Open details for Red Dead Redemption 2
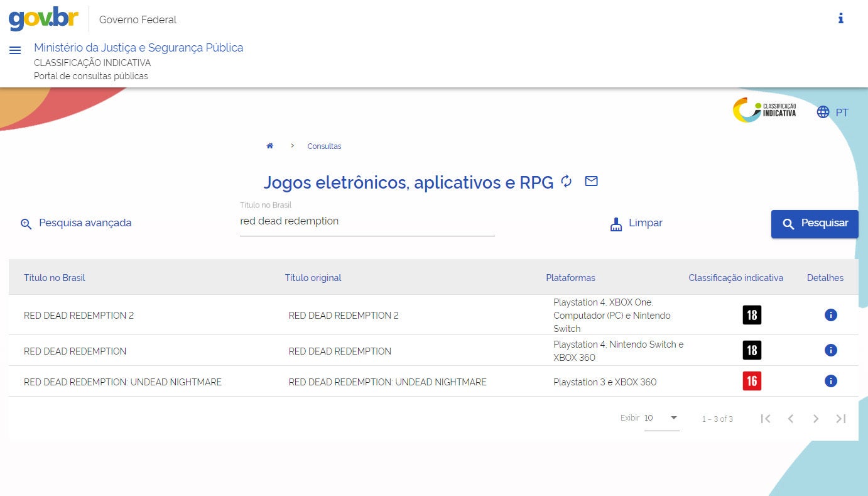868x496 pixels. pyautogui.click(x=831, y=315)
